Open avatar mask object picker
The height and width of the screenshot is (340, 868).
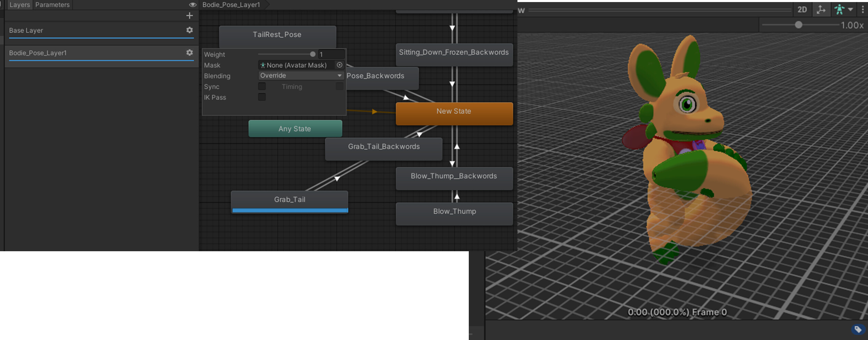(339, 65)
